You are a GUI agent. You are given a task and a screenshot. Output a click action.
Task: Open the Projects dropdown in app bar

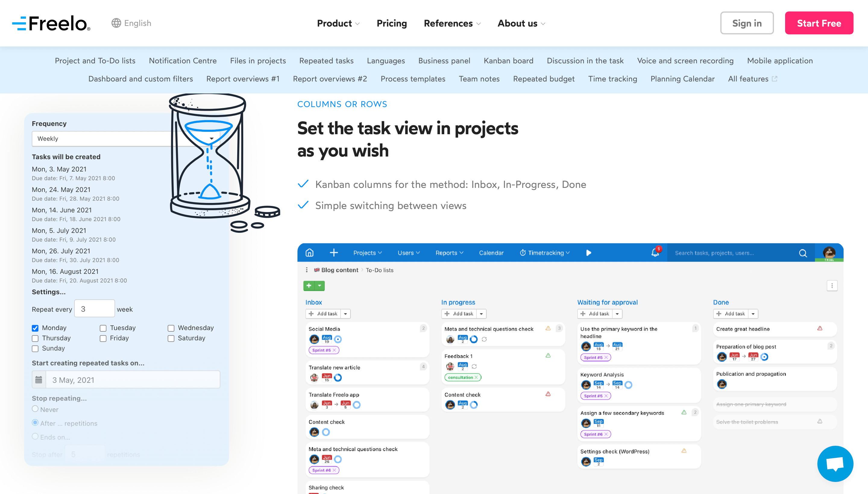point(368,253)
